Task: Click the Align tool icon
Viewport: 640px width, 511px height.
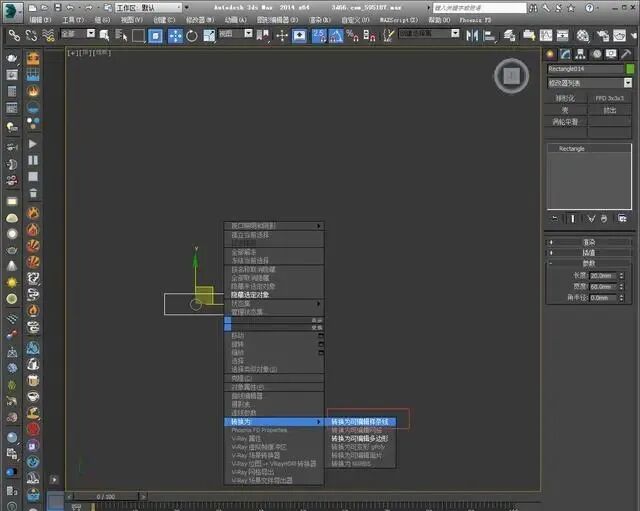Action: (x=489, y=36)
